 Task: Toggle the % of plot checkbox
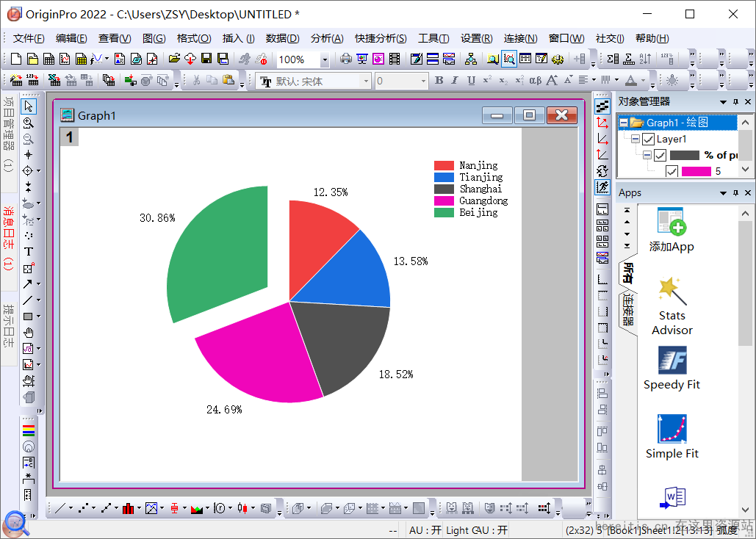[x=660, y=155]
